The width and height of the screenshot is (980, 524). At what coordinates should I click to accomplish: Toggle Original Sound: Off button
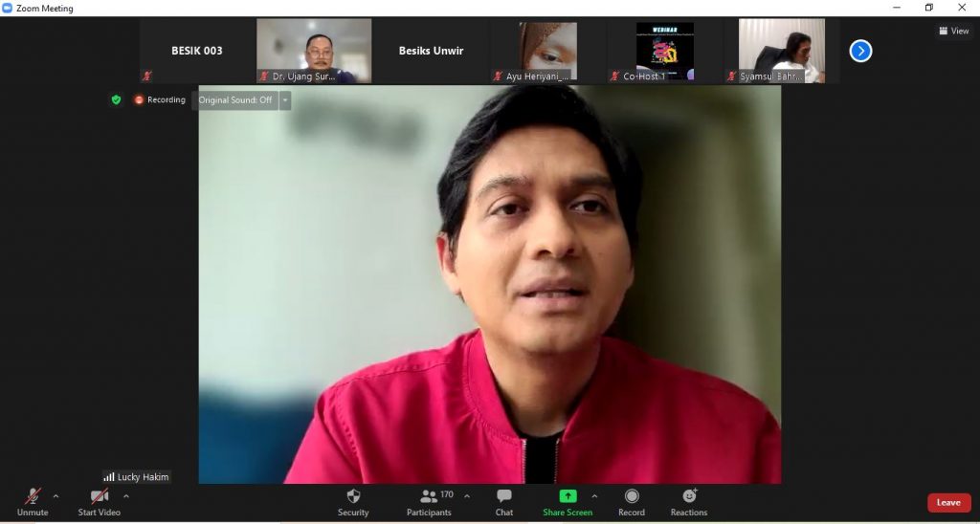pos(235,100)
